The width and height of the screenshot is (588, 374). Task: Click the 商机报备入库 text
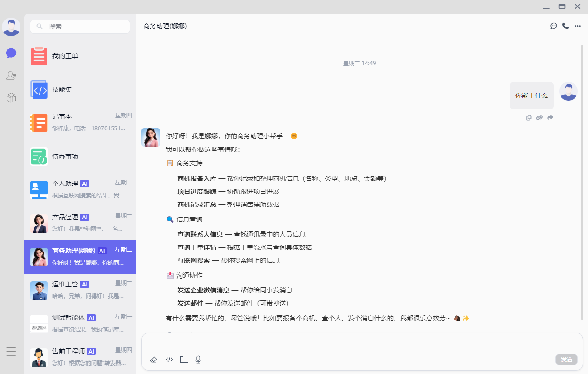197,178
